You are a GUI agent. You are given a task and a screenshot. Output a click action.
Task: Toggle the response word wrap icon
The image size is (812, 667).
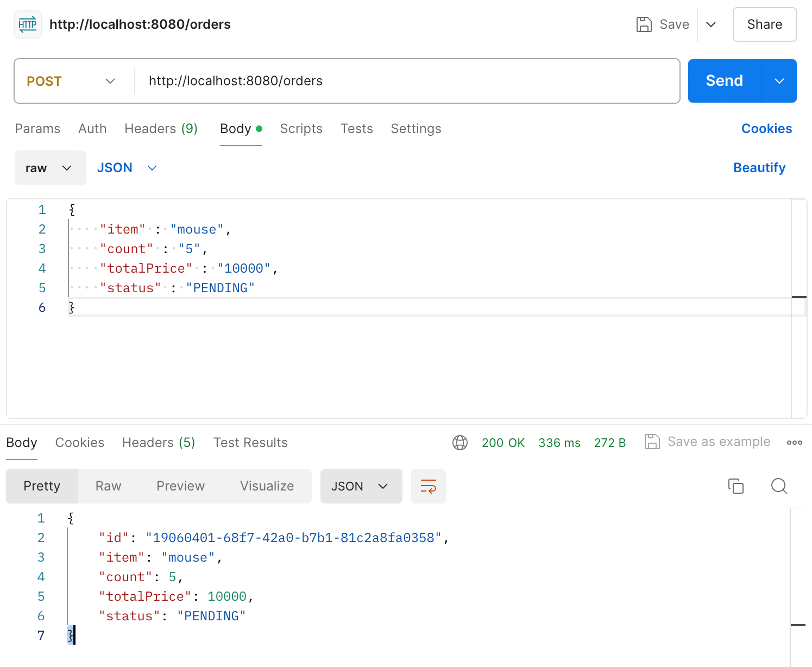(428, 486)
